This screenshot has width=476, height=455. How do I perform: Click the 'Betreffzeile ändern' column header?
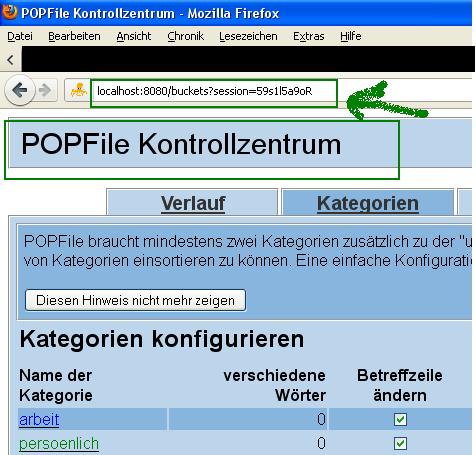pos(400,385)
